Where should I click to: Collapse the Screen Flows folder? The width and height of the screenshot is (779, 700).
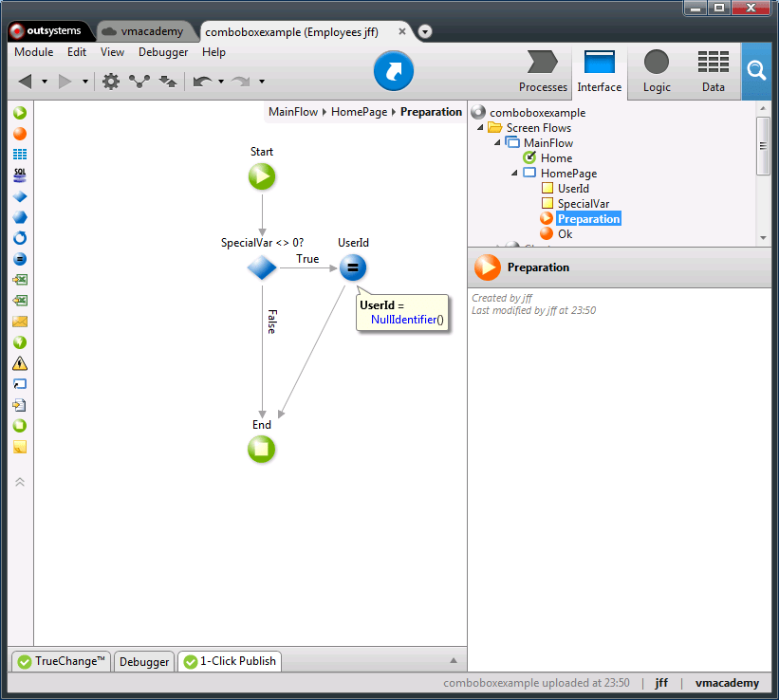pos(480,128)
